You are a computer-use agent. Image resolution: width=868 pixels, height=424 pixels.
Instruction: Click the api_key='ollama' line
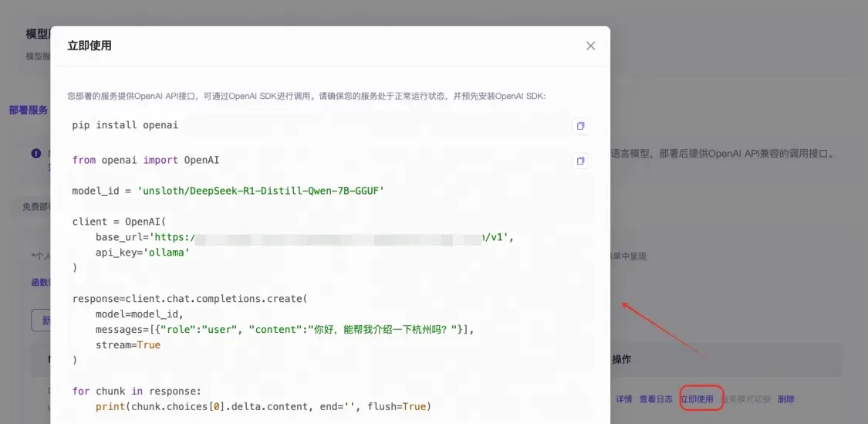pos(142,253)
